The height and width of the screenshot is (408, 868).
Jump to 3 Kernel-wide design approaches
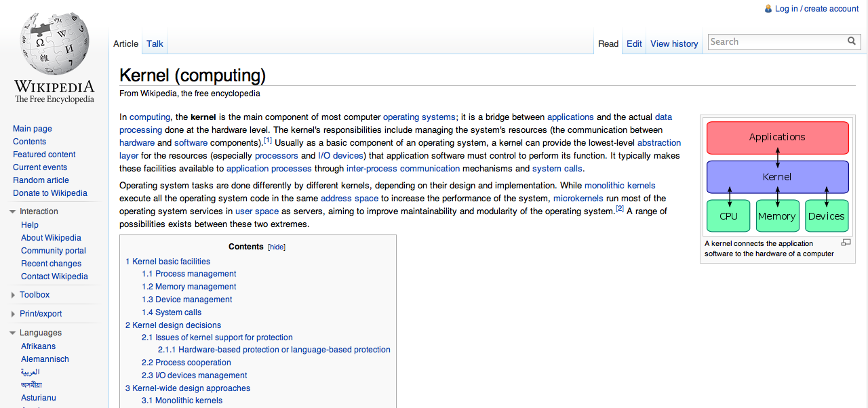188,388
